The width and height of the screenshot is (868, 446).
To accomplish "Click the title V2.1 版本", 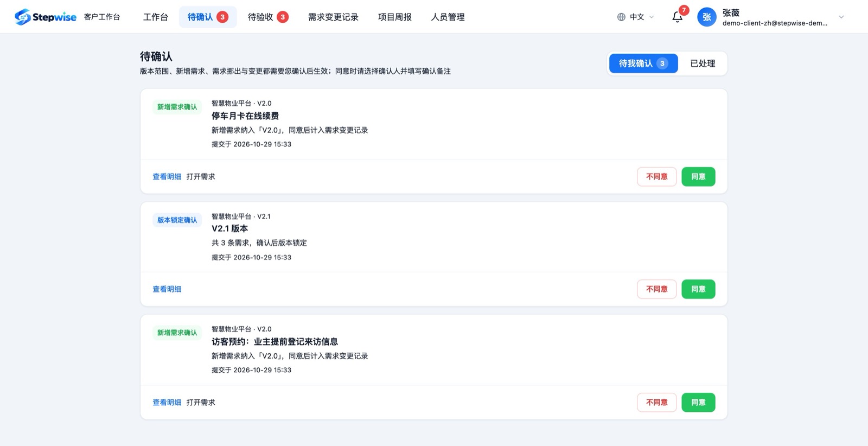I will tap(229, 228).
